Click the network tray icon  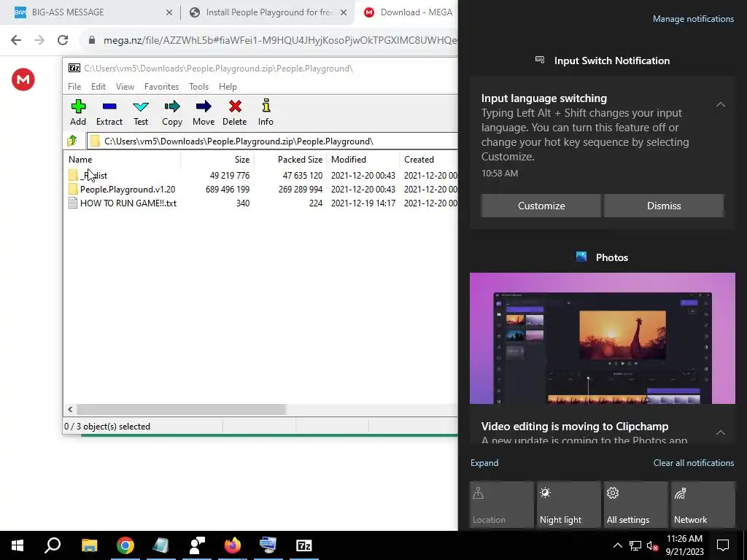tap(635, 545)
